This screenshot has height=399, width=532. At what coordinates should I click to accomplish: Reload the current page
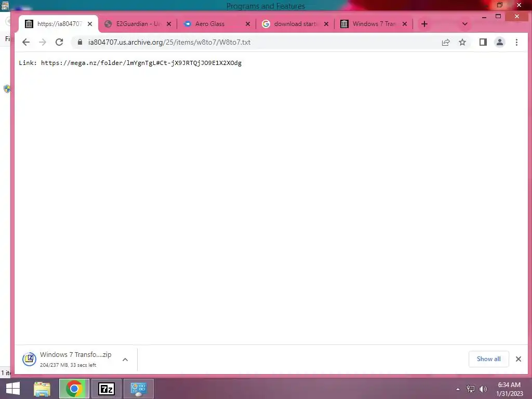59,42
